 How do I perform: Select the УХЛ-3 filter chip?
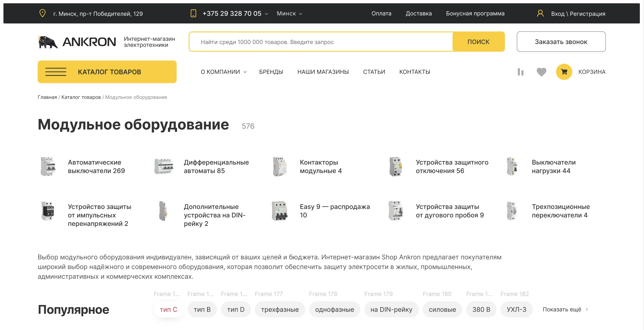pyautogui.click(x=517, y=309)
